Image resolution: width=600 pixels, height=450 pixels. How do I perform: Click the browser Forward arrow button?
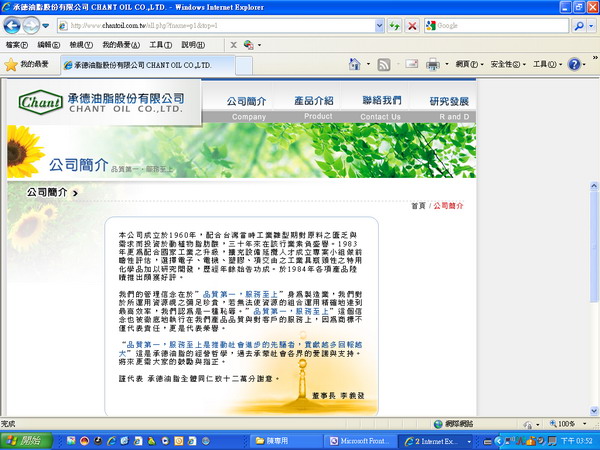[x=31, y=26]
